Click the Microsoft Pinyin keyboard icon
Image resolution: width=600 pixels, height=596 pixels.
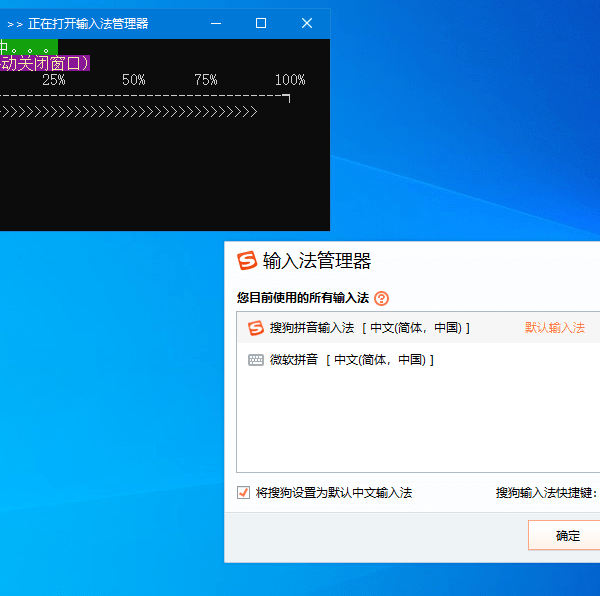(256, 360)
